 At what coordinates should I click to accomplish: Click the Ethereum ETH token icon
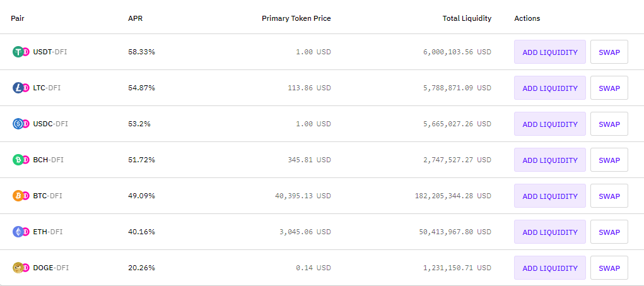point(18,232)
